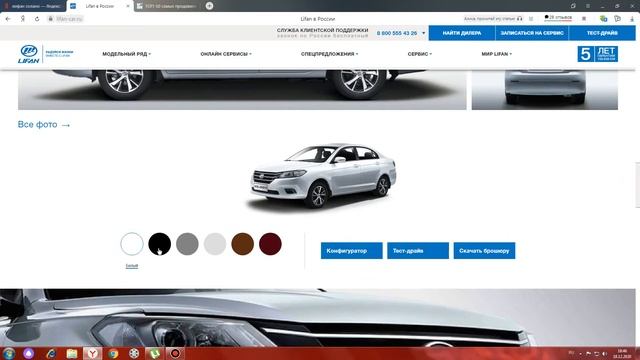This screenshot has width=640, height=360.
Task: Expand the Модельный ряд menu
Action: click(127, 54)
